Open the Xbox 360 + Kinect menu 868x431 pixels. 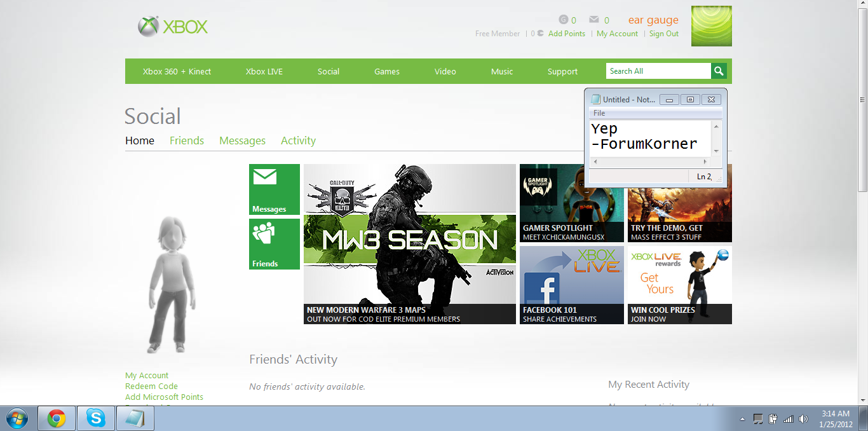(x=177, y=71)
